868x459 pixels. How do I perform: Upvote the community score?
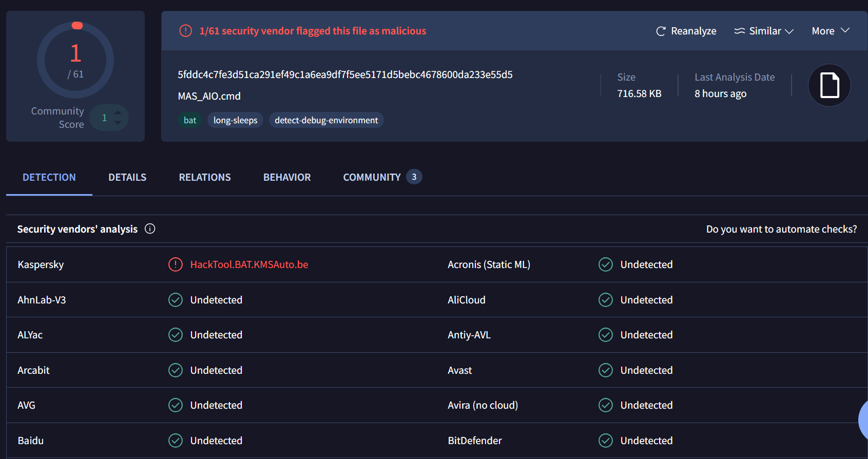(x=118, y=112)
